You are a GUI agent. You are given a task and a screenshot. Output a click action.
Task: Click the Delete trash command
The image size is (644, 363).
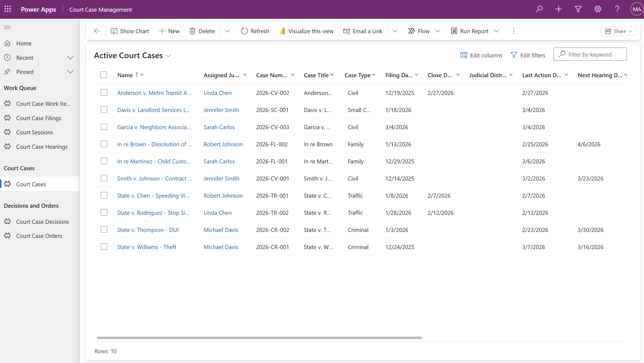(x=202, y=31)
